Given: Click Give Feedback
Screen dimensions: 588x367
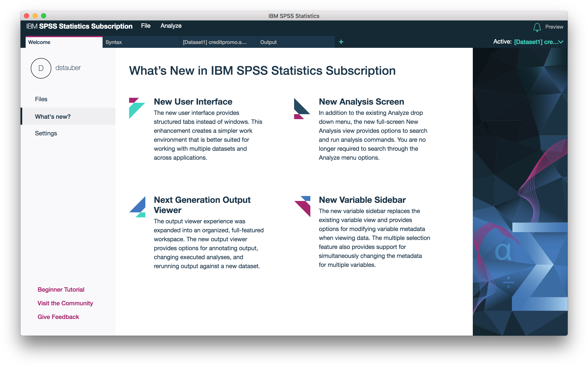Looking at the screenshot, I should pos(58,317).
